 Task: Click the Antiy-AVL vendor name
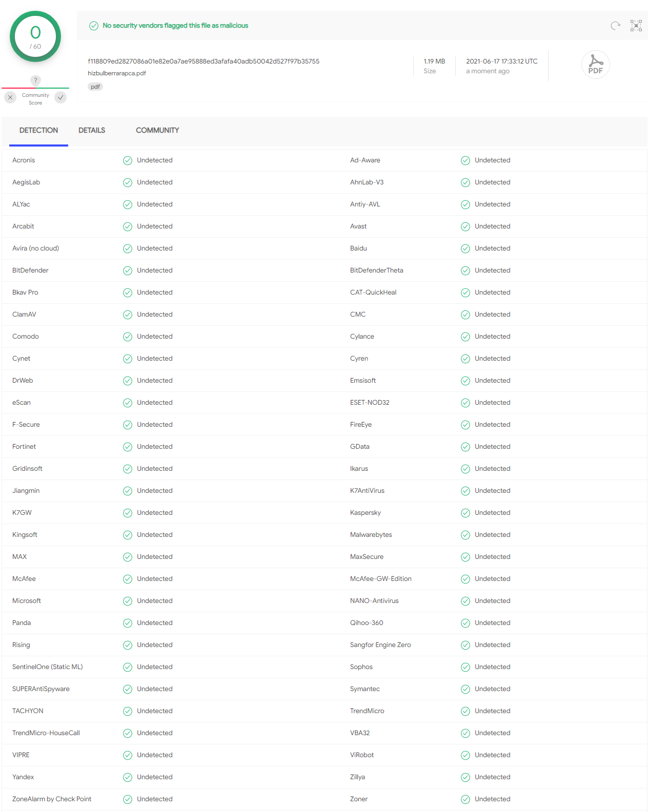[x=365, y=204]
